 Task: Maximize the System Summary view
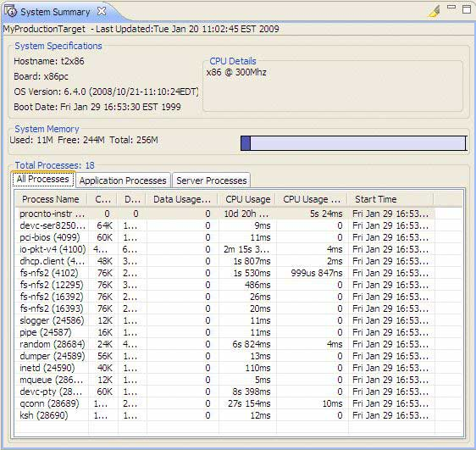[467, 8]
